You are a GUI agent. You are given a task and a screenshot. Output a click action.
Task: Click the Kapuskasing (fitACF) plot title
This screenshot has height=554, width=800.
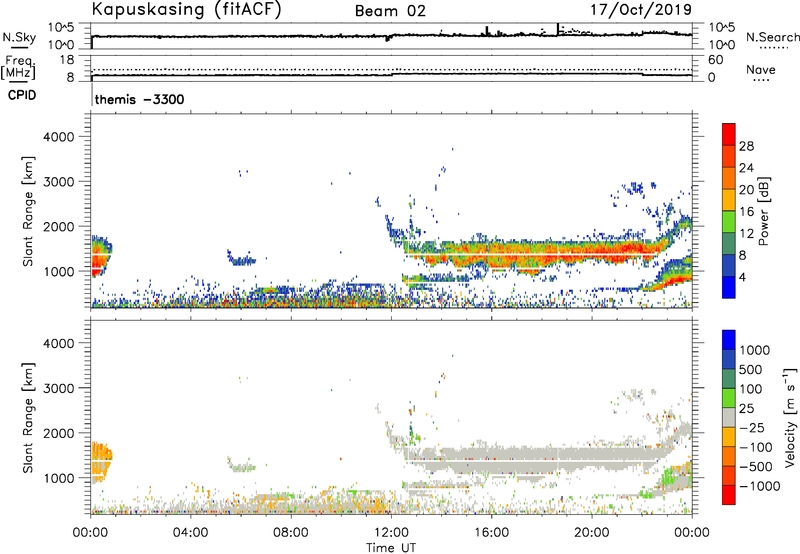click(x=186, y=10)
